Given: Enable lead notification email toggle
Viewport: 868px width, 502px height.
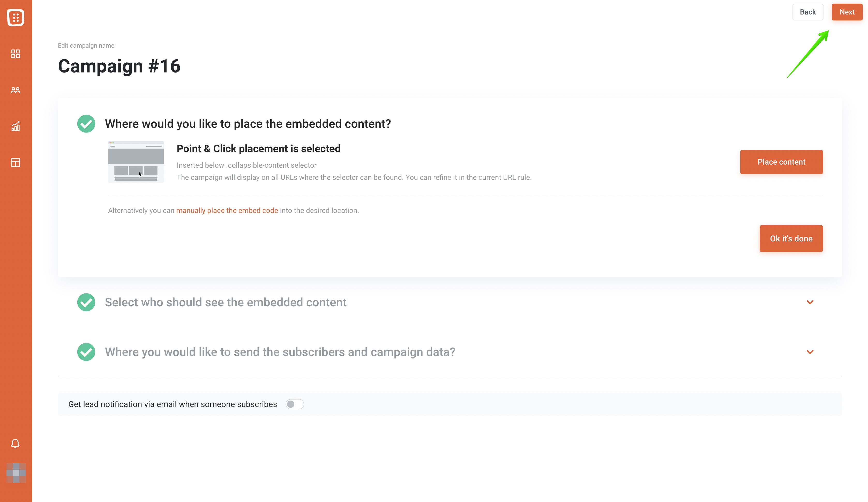Looking at the screenshot, I should point(295,404).
